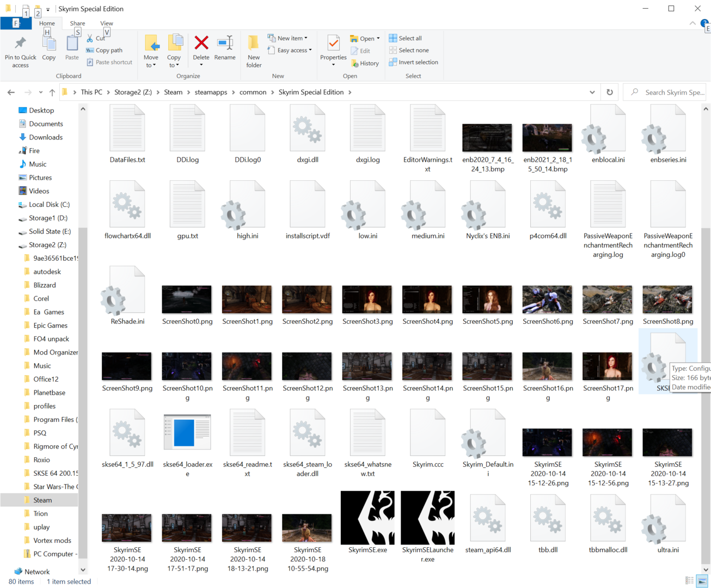Image resolution: width=711 pixels, height=588 pixels.
Task: Select SkyrimSE 2020-10-18 10-55-54.png thumbnail
Action: tap(307, 528)
